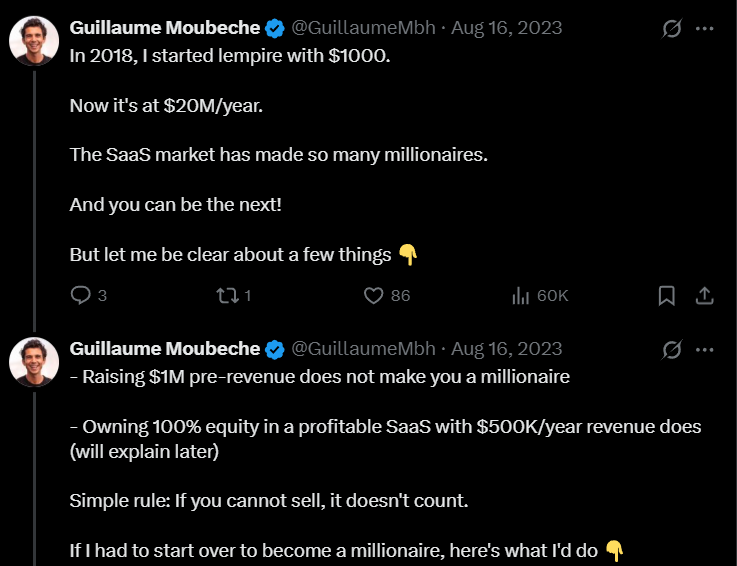Open Guillaume Moubeche name link in second tweet

(x=165, y=348)
